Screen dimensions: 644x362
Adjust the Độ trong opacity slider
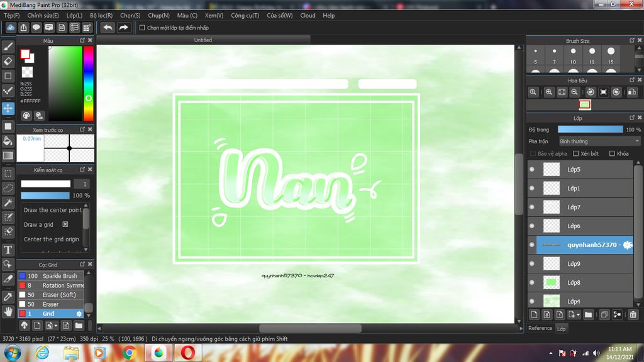click(590, 129)
